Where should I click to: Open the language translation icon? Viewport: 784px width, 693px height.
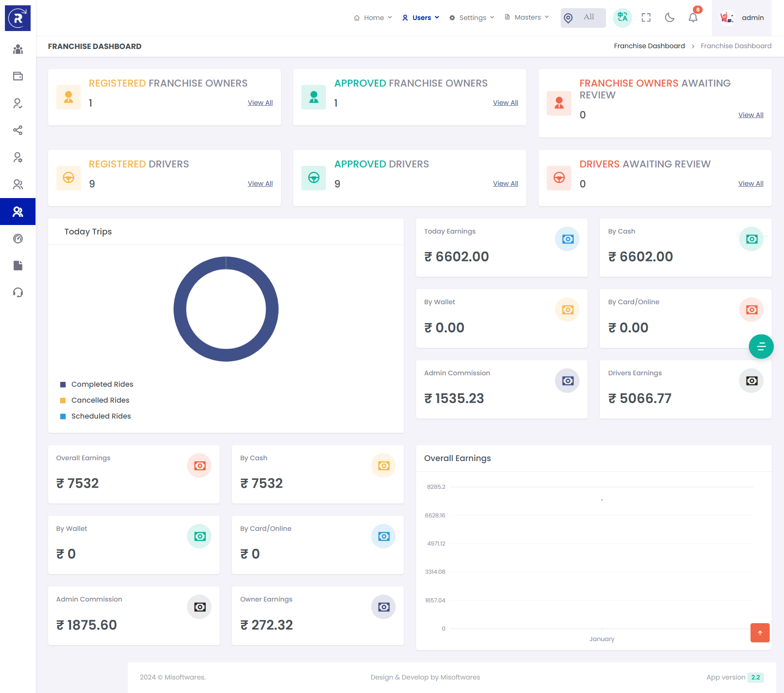point(622,18)
